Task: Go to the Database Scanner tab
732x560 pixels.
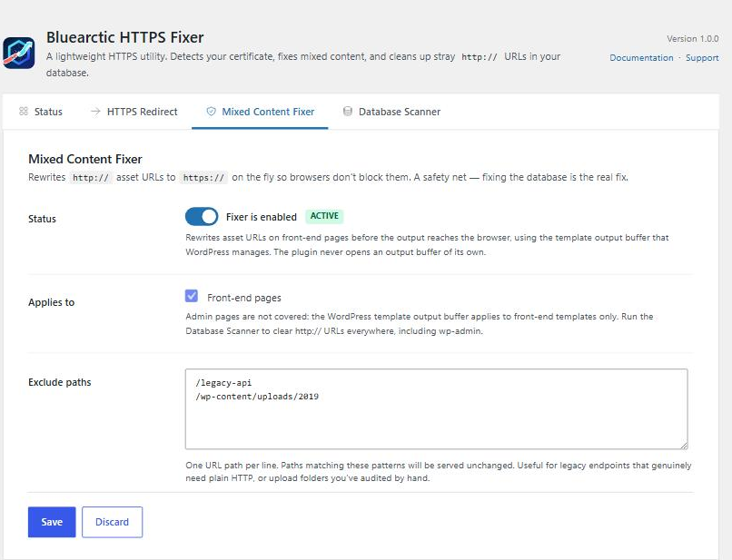Action: pos(392,112)
